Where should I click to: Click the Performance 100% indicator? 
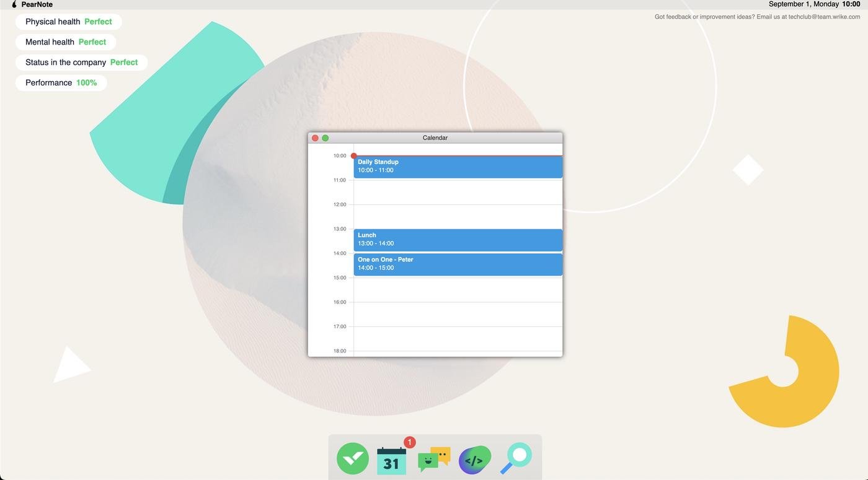pos(61,83)
